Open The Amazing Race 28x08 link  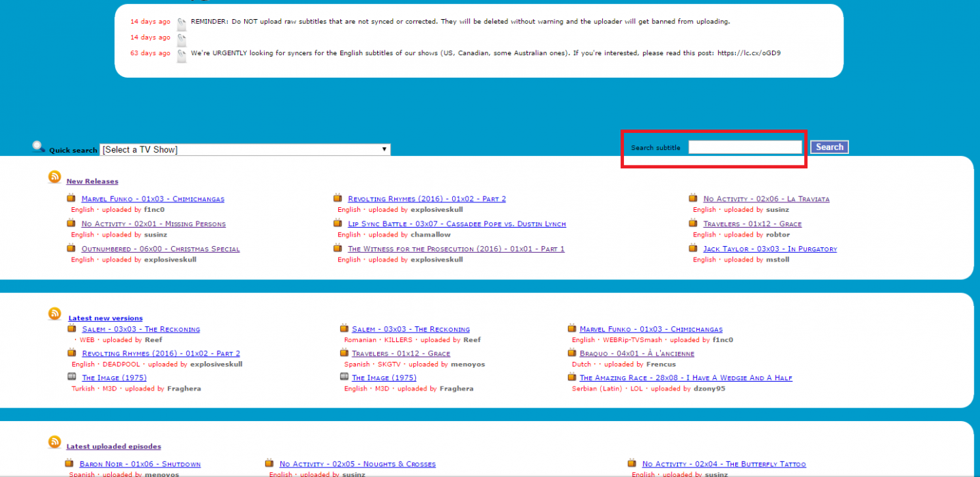685,378
